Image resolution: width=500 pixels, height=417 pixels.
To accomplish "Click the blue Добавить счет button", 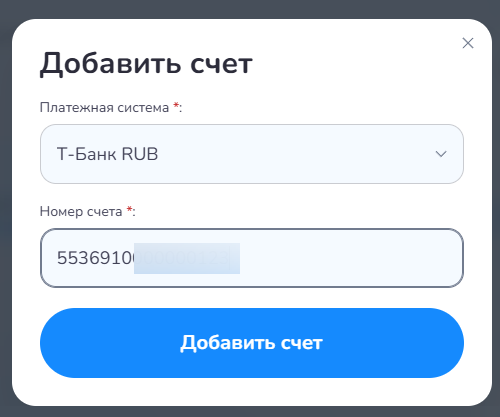I will pos(252,343).
